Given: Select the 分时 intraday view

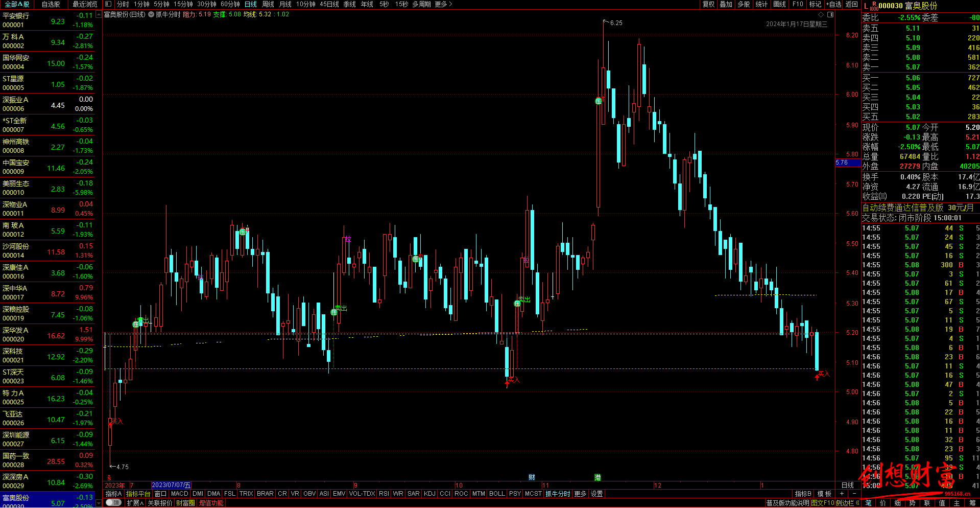Looking at the screenshot, I should click(123, 4).
